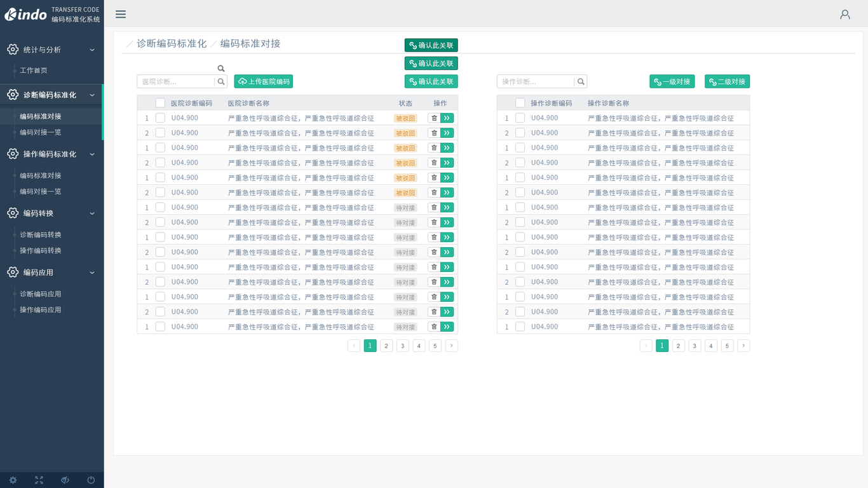This screenshot has width=868, height=488.
Task: Open 工作首页 in the sidebar
Action: click(34, 71)
